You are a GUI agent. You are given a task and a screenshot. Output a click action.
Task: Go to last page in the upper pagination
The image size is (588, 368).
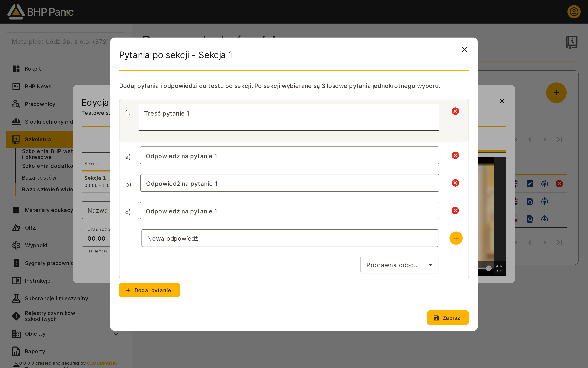pos(559,139)
